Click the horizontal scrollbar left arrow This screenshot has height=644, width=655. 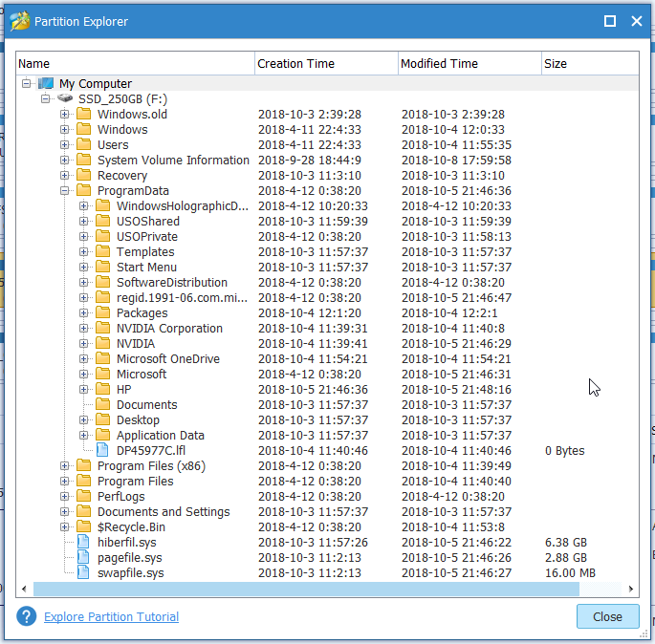[x=24, y=589]
